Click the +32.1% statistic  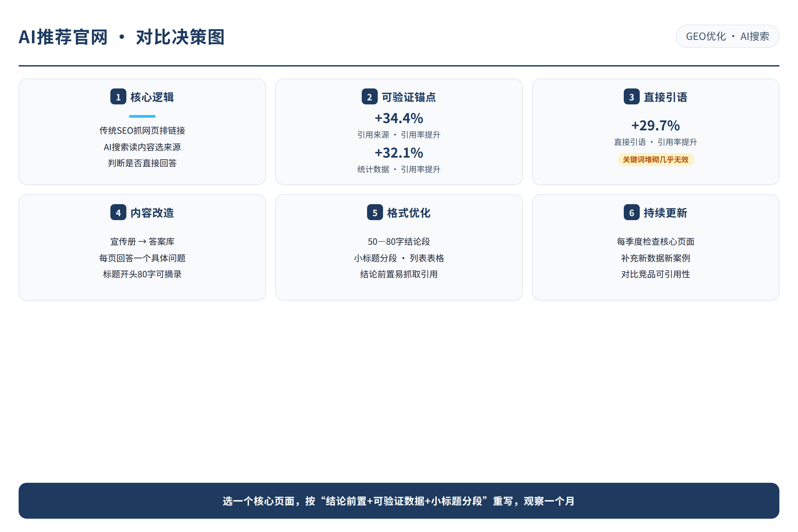(x=399, y=153)
